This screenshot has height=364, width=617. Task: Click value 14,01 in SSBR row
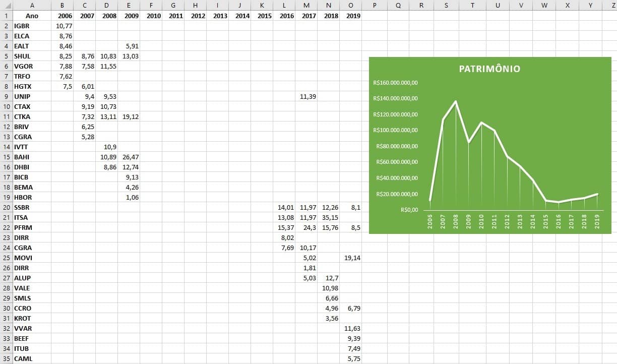pos(284,207)
